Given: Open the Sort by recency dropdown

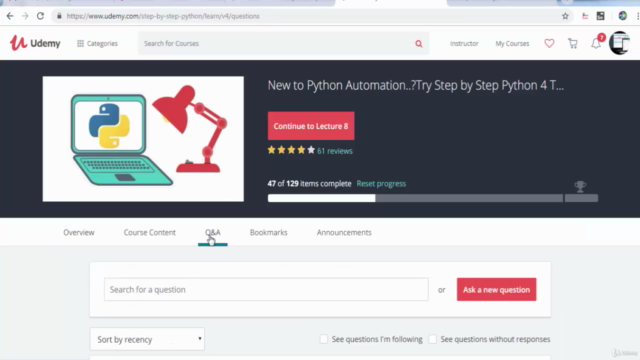Looking at the screenshot, I should 147,339.
